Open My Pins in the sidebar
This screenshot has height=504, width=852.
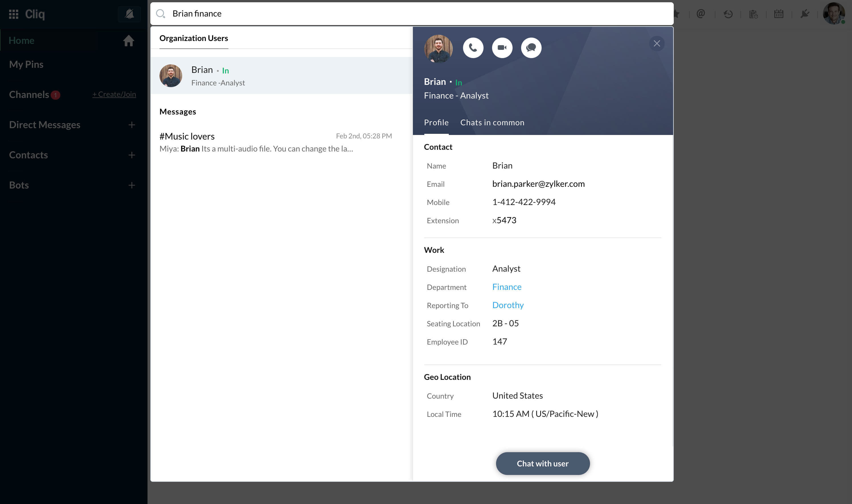click(26, 64)
